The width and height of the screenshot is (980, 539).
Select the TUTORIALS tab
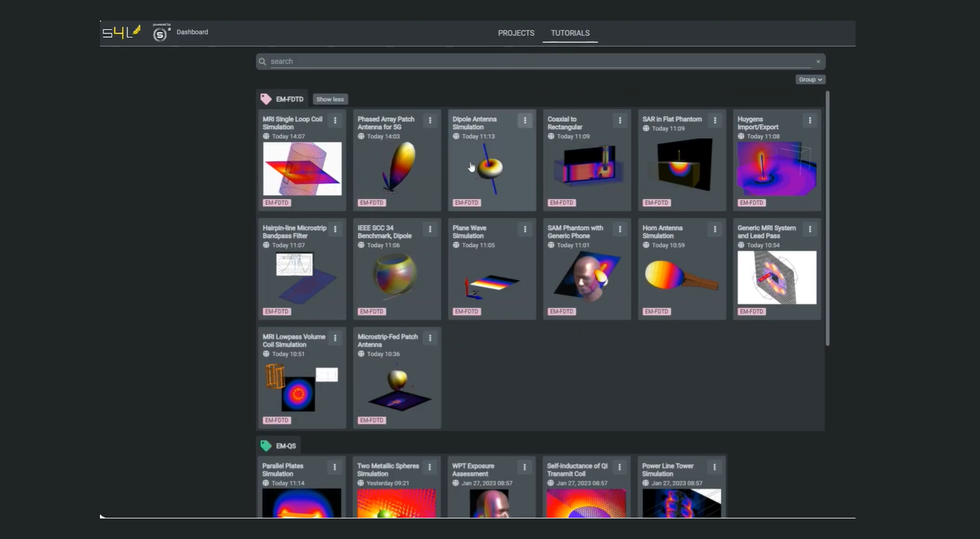point(570,33)
